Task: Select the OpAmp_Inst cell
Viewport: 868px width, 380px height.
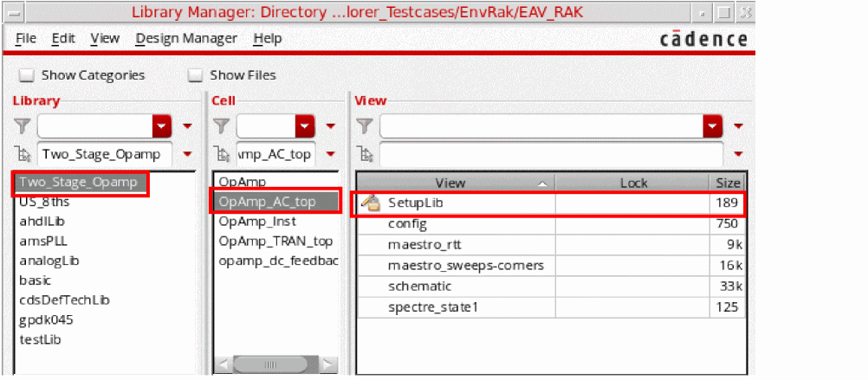Action: point(257,222)
